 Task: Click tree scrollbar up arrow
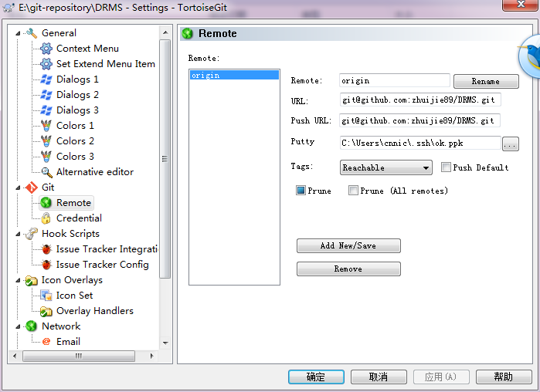(x=165, y=32)
